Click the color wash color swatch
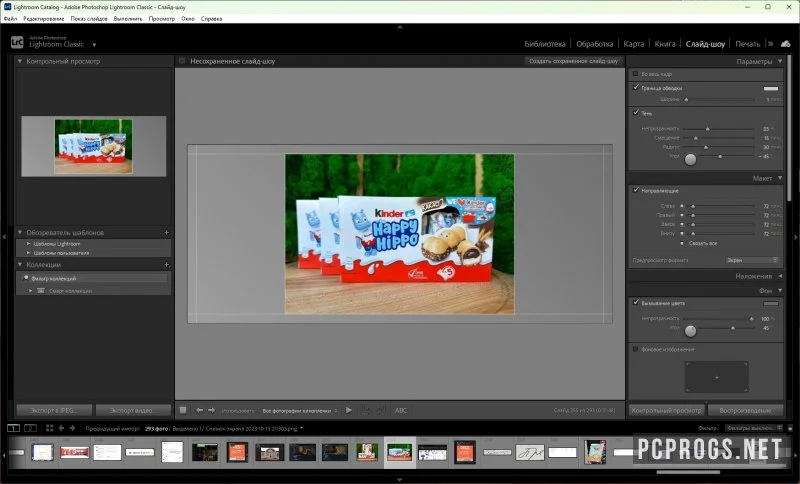The width and height of the screenshot is (800, 484). tap(771, 303)
